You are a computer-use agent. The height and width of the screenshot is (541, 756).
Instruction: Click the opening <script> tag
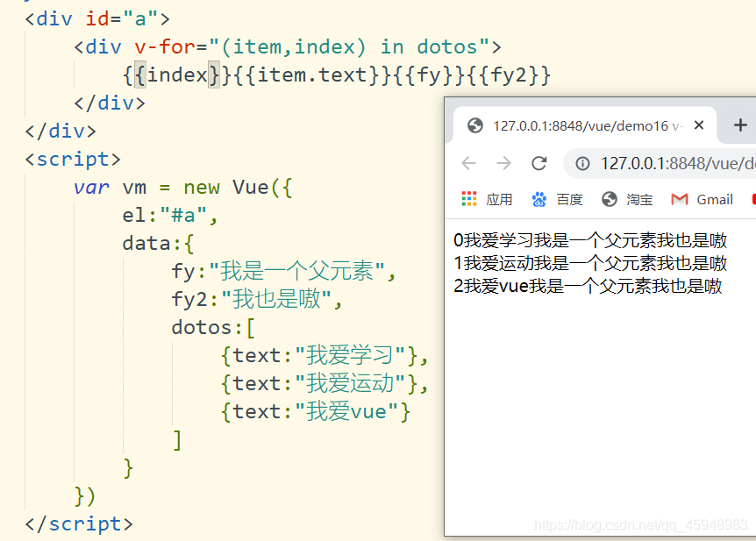pos(73,159)
